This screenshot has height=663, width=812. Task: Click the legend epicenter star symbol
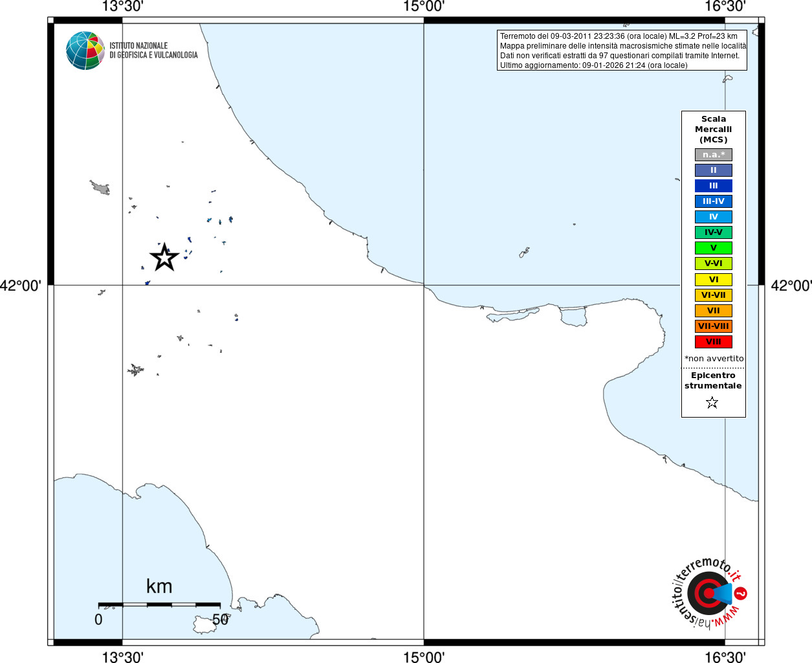point(712,403)
